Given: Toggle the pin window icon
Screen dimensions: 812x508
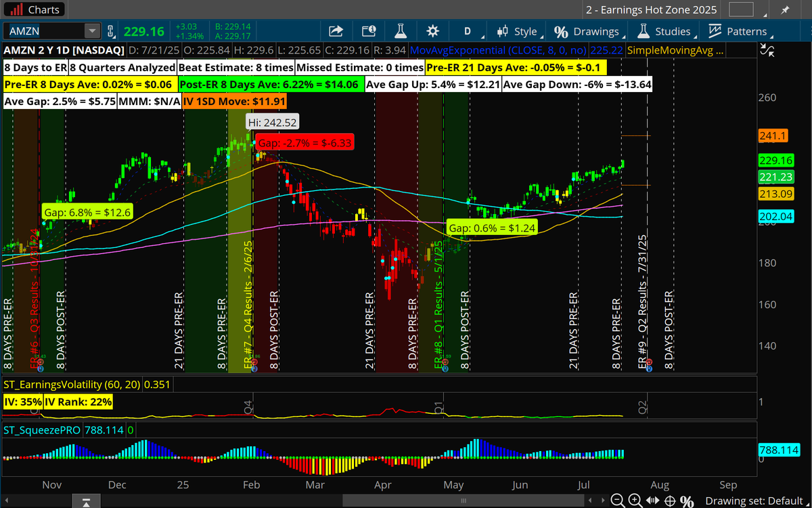Looking at the screenshot, I should click(x=785, y=10).
